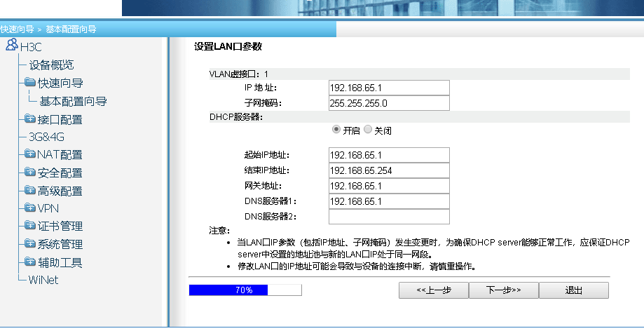The image size is (644, 331).
Task: Click the 退出 button
Action: click(x=574, y=290)
